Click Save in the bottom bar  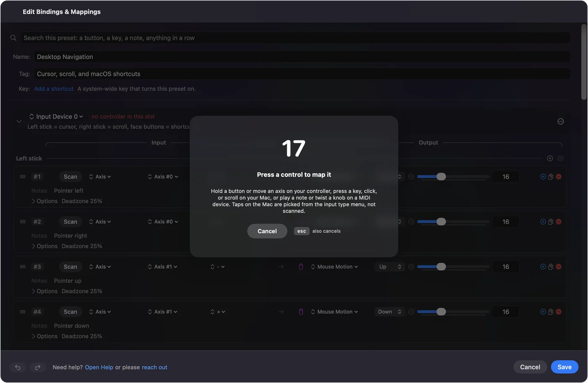coord(564,367)
